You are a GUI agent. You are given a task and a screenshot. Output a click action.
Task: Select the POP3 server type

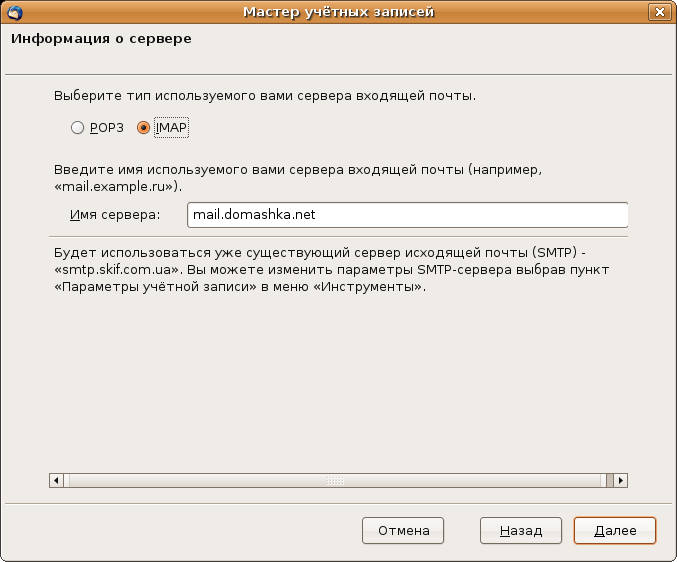click(77, 128)
